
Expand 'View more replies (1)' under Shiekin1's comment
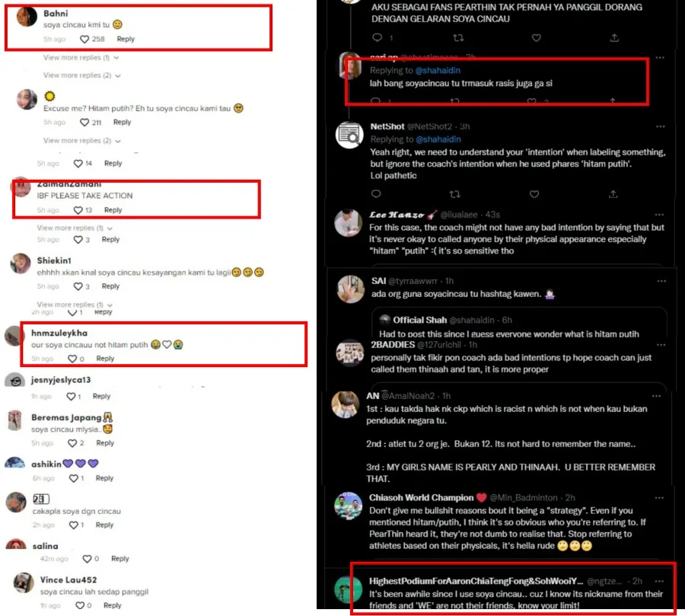pyautogui.click(x=75, y=305)
